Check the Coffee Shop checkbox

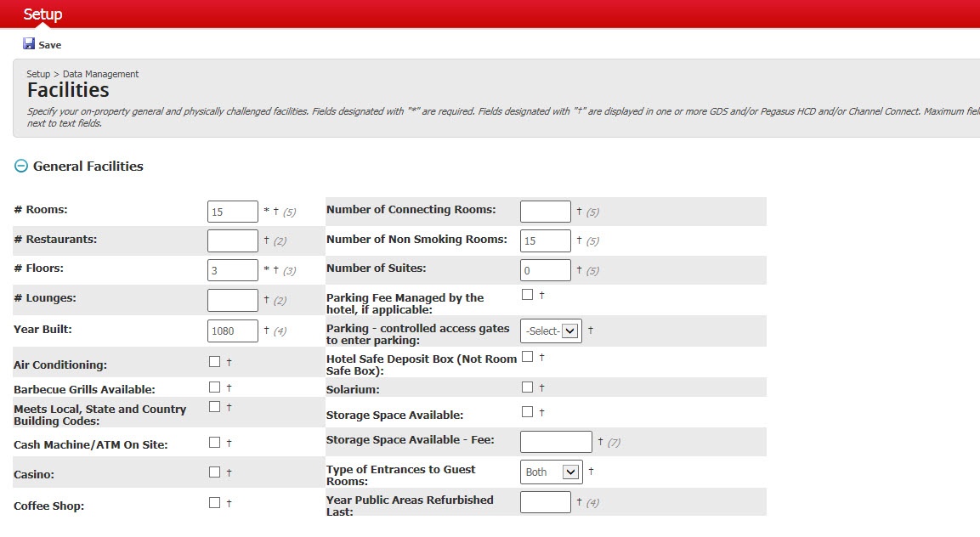(x=214, y=503)
